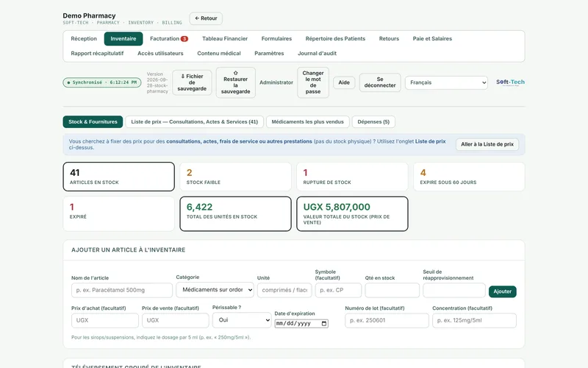
Task: Focus the Prix de vente field
Action: (x=176, y=320)
